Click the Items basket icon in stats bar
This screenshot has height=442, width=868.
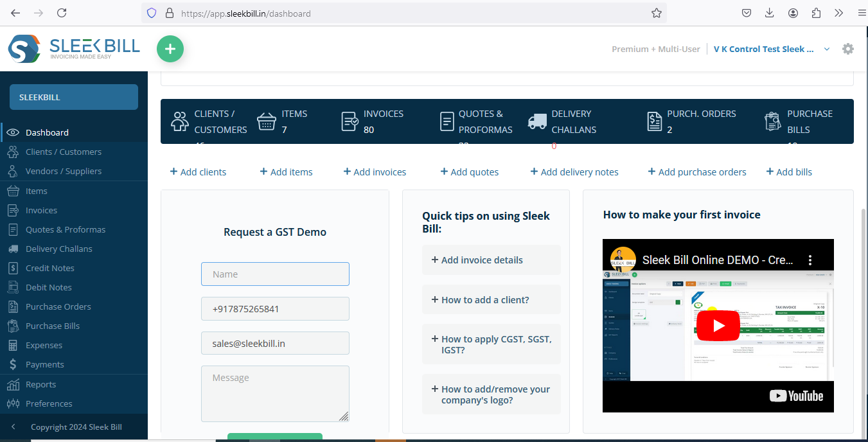(x=267, y=121)
